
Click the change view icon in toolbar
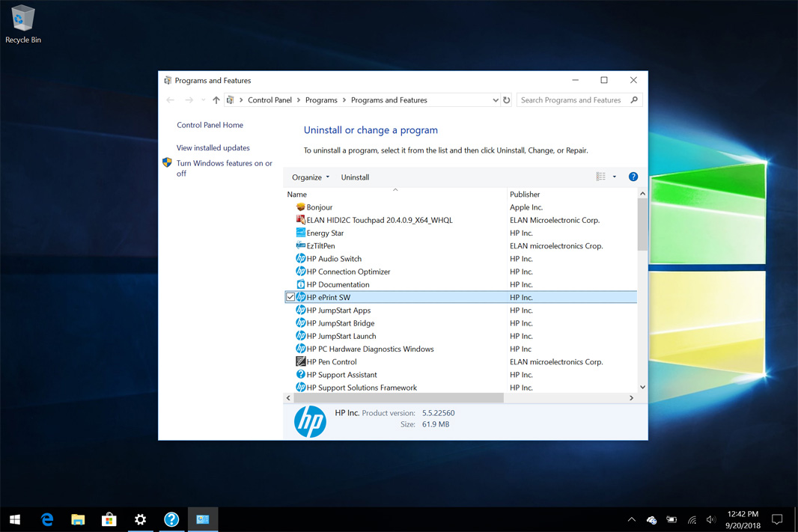tap(600, 177)
